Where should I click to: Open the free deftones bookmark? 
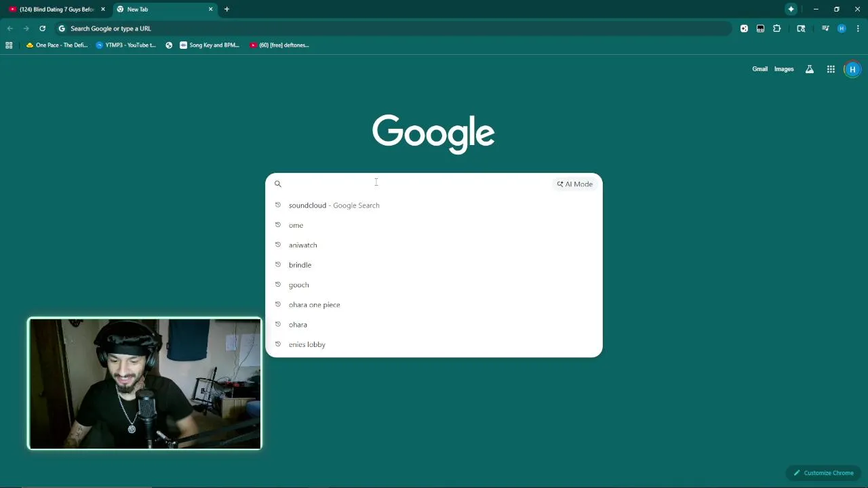[x=279, y=45]
